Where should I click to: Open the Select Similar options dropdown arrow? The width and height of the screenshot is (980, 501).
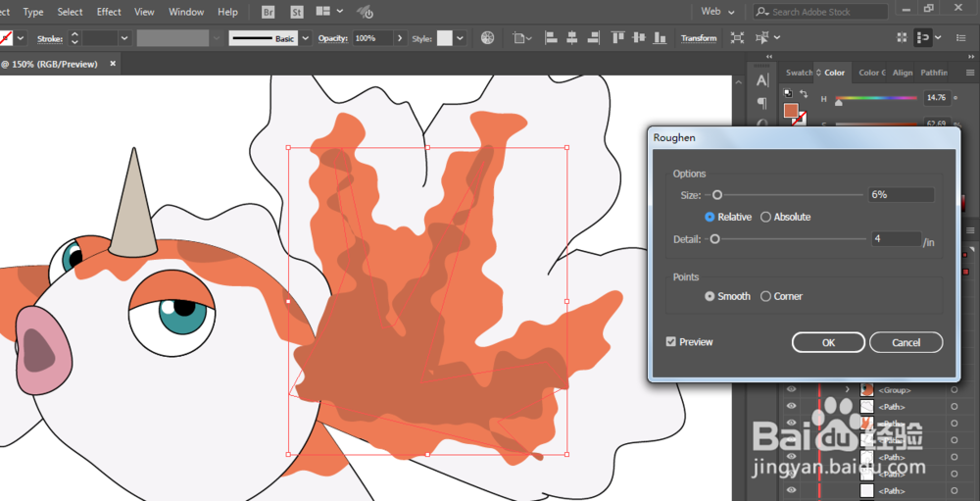[x=777, y=38]
